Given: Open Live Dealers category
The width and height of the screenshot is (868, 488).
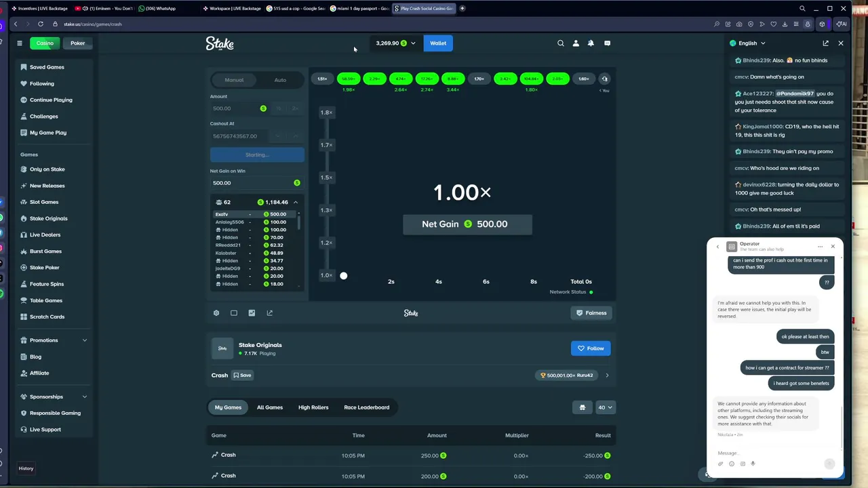Looking at the screenshot, I should (45, 235).
